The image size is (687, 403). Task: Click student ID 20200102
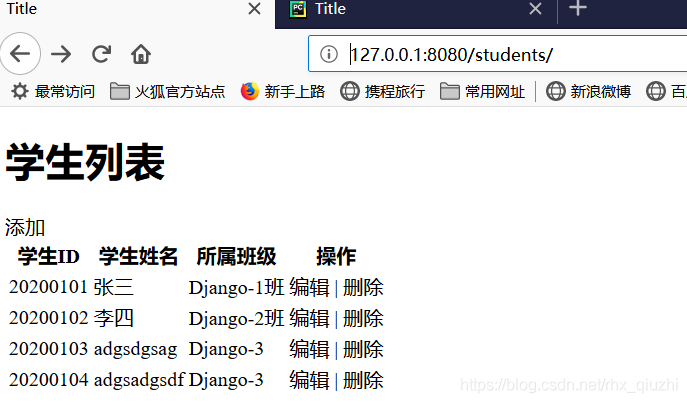coord(48,318)
